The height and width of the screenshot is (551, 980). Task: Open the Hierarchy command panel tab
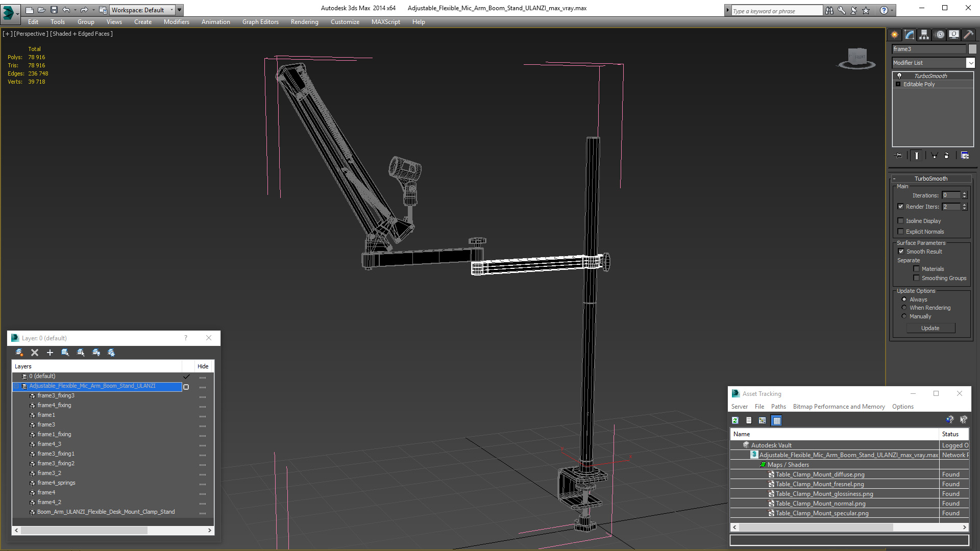pos(924,35)
